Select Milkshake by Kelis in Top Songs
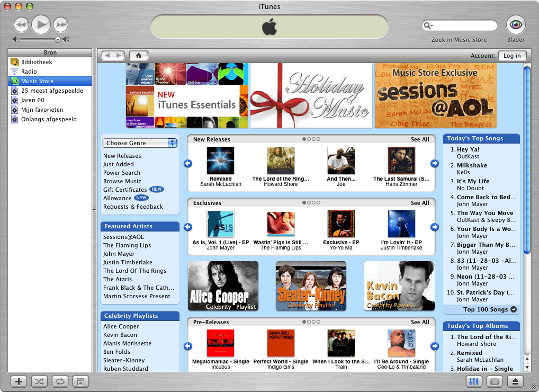Image resolution: width=539 pixels, height=392 pixels. click(472, 165)
